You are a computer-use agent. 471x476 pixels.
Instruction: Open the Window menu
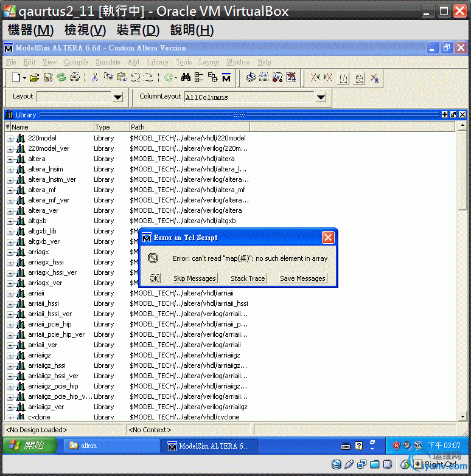click(239, 62)
